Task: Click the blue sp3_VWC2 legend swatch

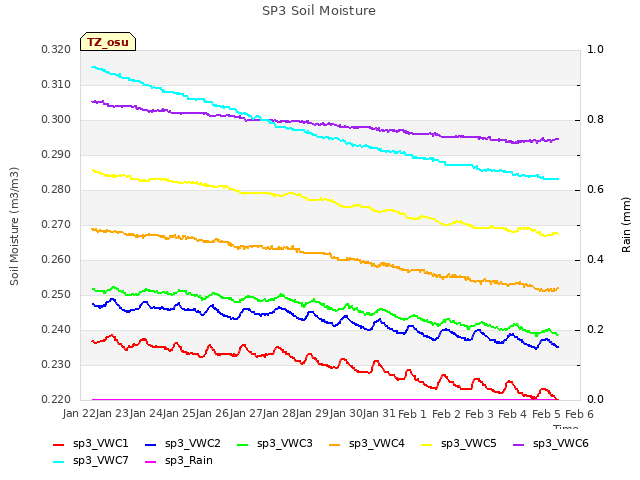Action: pyautogui.click(x=151, y=444)
